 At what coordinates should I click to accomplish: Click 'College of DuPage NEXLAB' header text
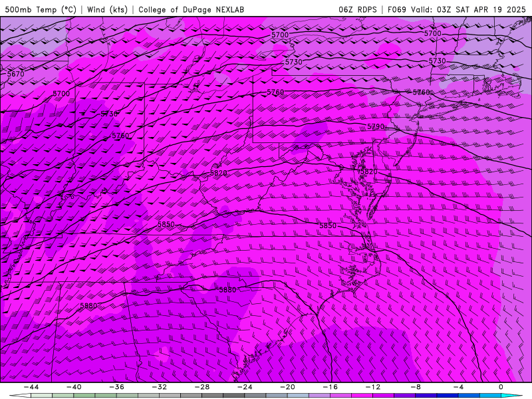pos(191,9)
